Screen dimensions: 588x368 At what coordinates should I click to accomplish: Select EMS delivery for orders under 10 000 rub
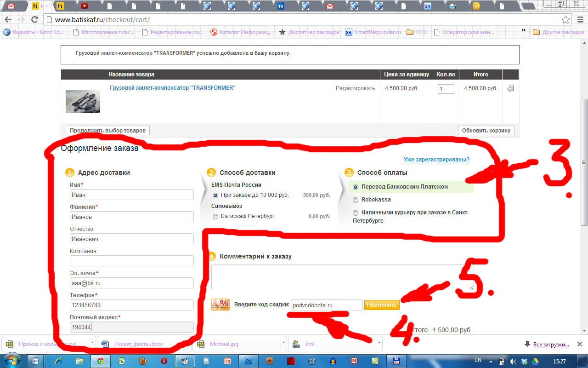(215, 195)
